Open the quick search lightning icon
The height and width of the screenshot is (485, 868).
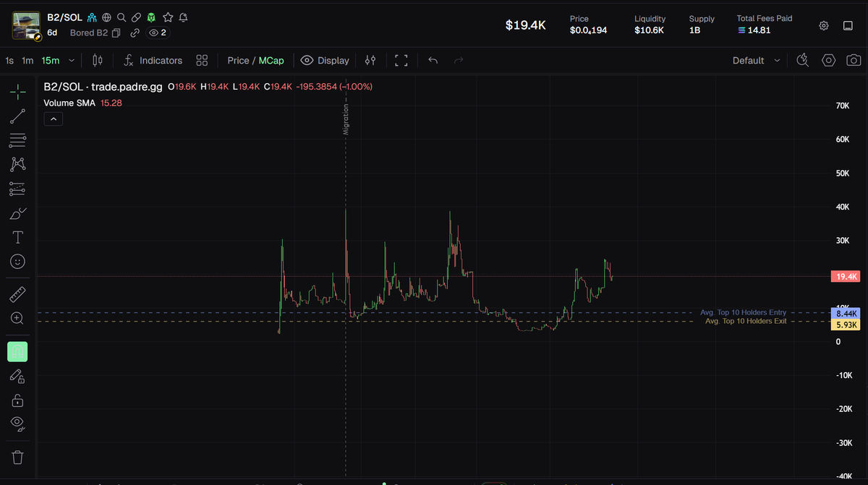click(x=802, y=61)
